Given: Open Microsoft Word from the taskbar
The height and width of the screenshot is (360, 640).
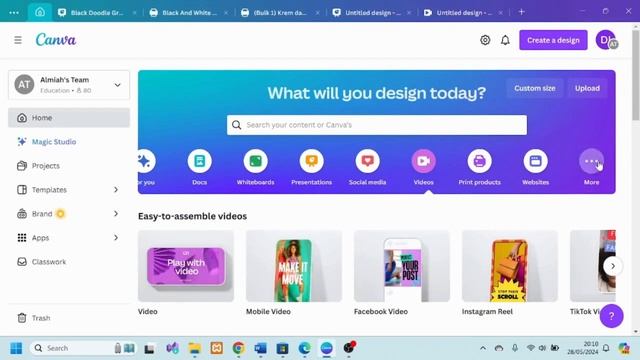Looking at the screenshot, I should 260,348.
